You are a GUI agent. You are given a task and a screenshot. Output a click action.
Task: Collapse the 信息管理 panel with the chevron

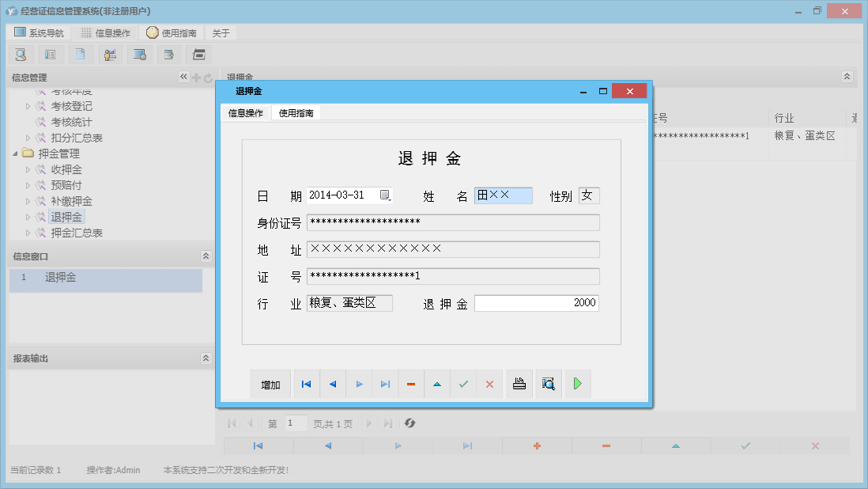183,77
